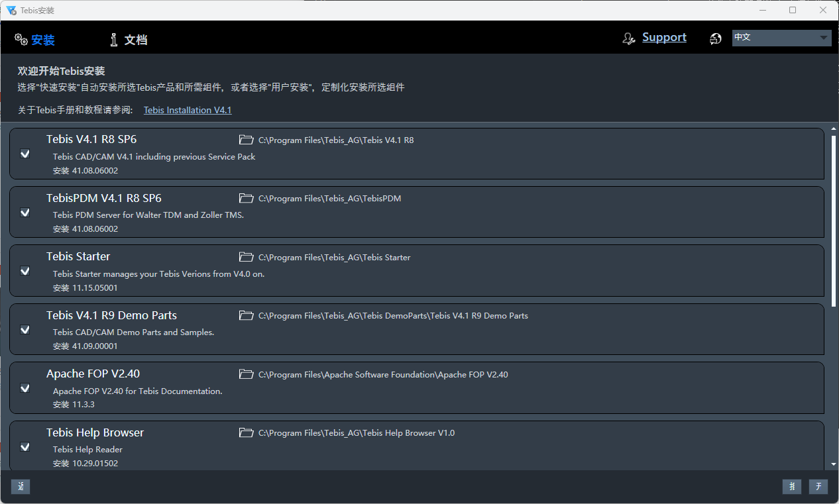839x504 pixels.
Task: Click the scrollbar up arrow
Action: (834, 129)
